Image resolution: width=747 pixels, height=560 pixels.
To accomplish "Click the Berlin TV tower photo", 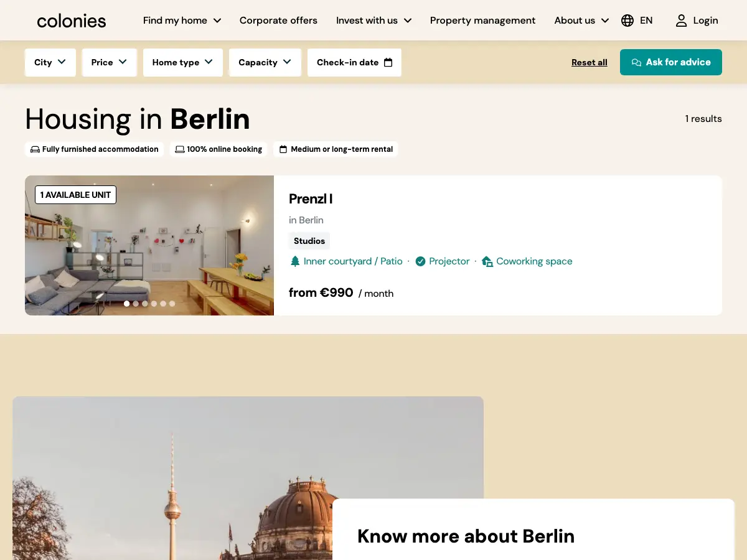I will 248,478.
